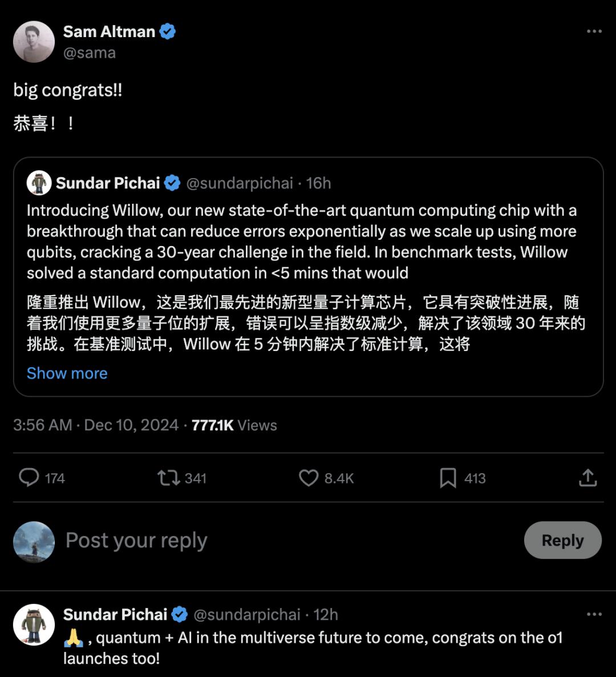Open the @sama profile handle

point(90,53)
